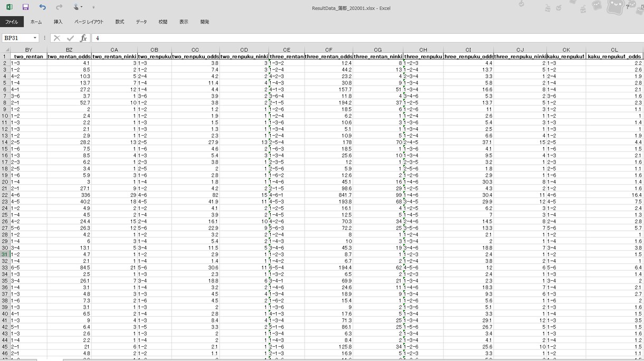
Task: Click the formula bar Cancel (X) icon
Action: tap(57, 38)
